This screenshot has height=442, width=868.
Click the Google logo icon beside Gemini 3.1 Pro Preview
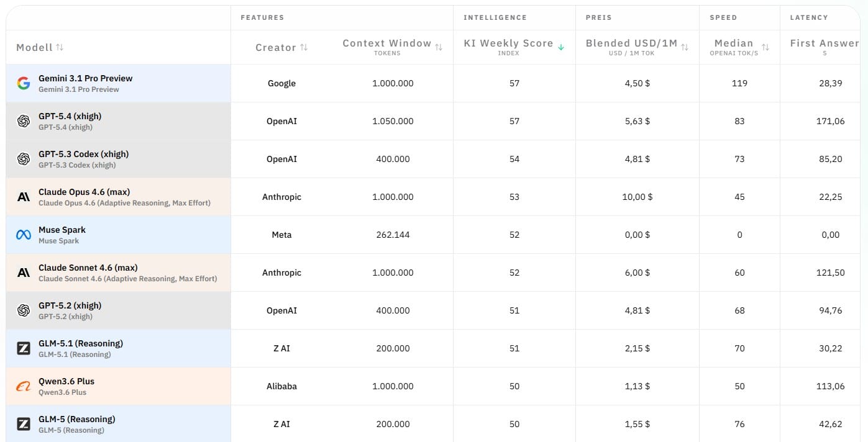click(x=24, y=83)
